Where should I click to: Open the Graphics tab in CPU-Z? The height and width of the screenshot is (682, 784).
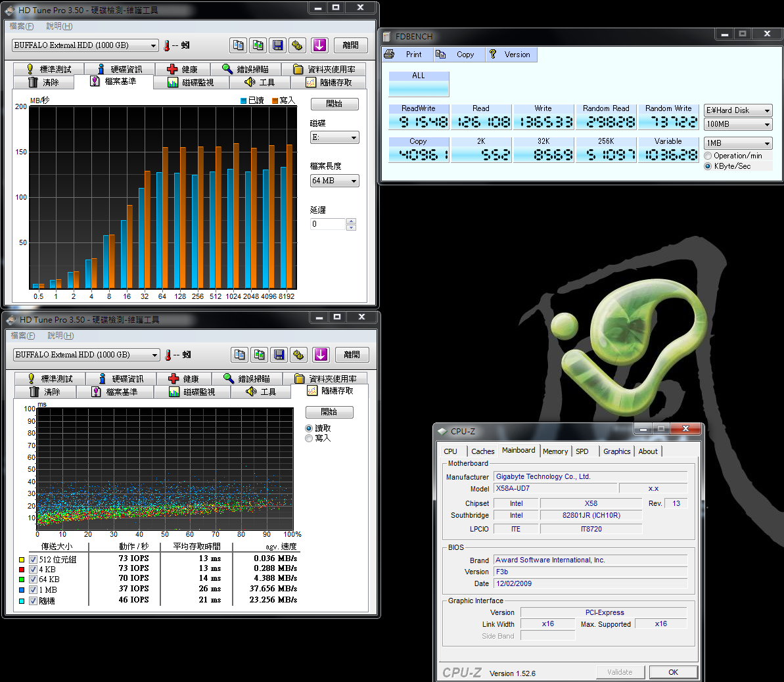pos(616,451)
